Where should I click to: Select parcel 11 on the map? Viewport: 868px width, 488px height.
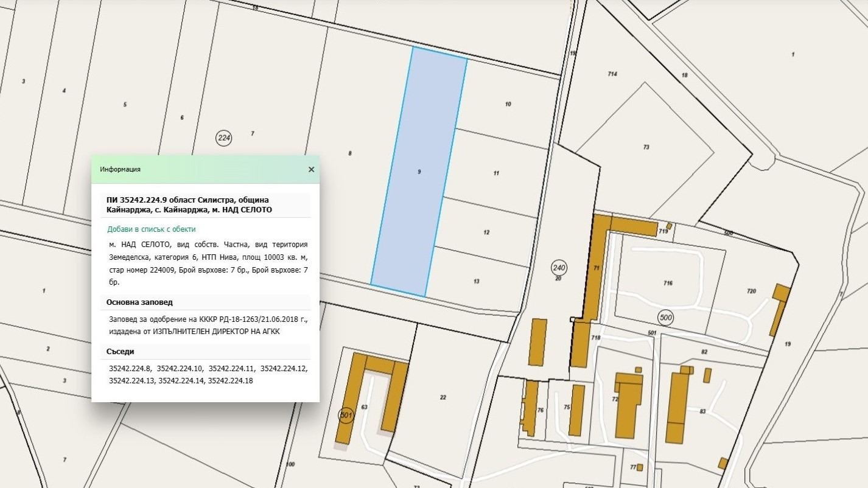tap(496, 173)
